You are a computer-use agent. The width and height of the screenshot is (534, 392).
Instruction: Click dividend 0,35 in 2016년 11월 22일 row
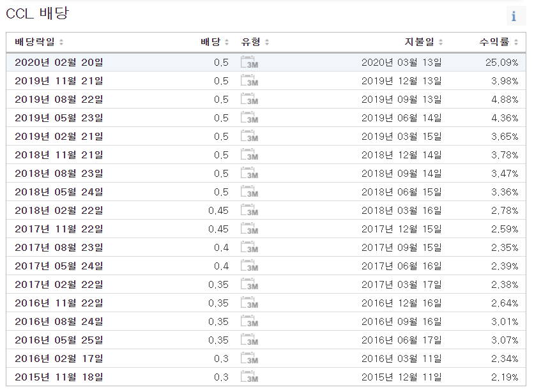click(x=218, y=303)
